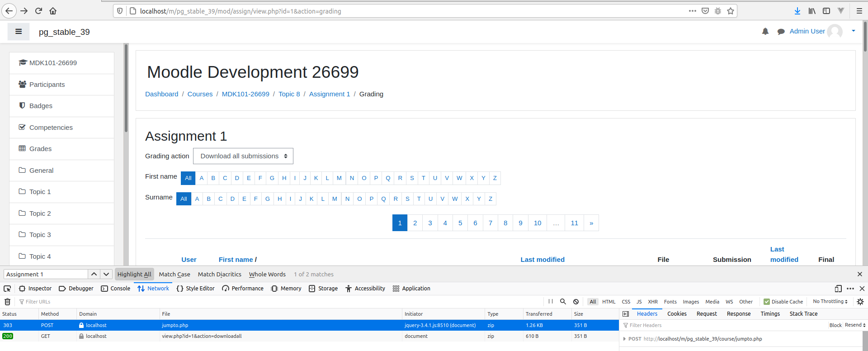Open the Dashboard breadcrumb link
The image size is (868, 351).
point(161,94)
